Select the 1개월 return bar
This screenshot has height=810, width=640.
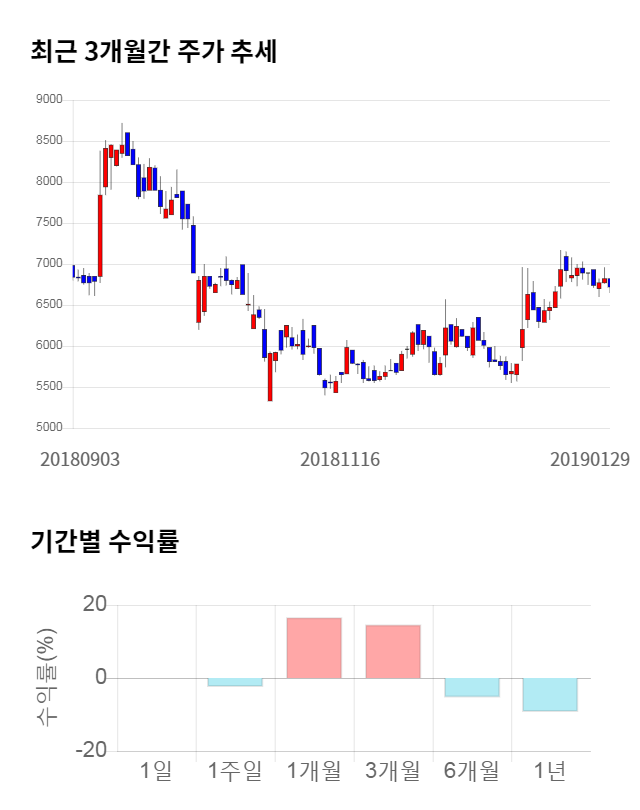pos(314,648)
